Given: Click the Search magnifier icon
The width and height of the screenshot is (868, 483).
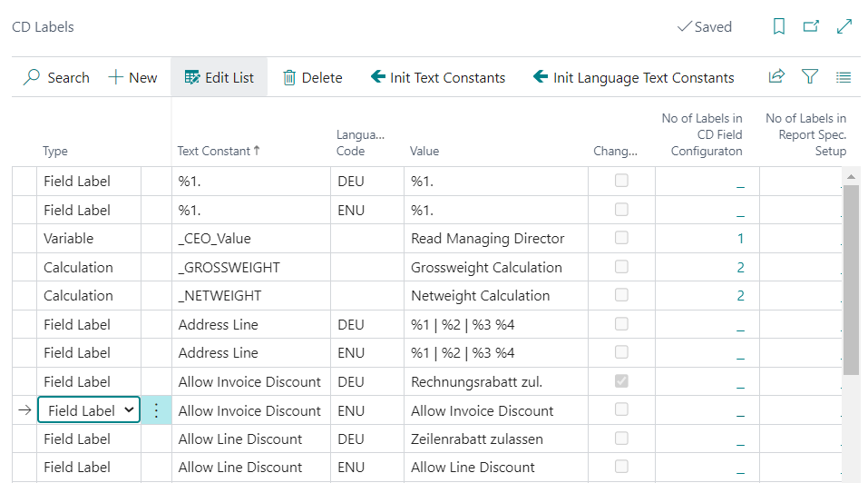Looking at the screenshot, I should tap(32, 77).
